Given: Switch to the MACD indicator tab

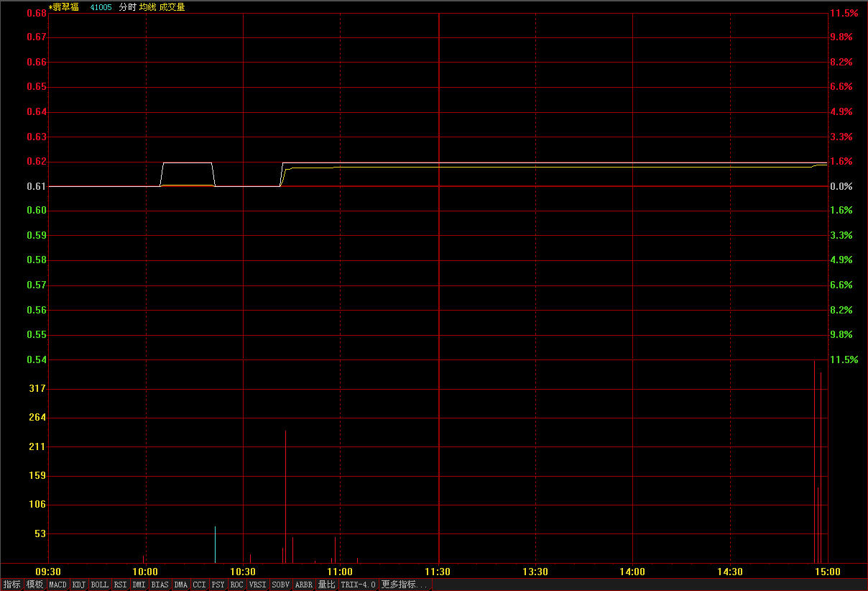Looking at the screenshot, I should 58,585.
